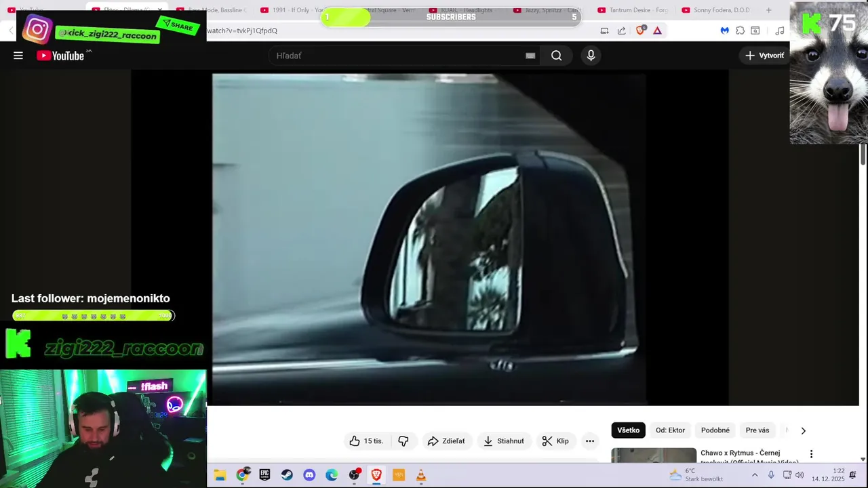Like the video with thumbs up
Viewport: 868px width, 488px height.
coord(366,441)
